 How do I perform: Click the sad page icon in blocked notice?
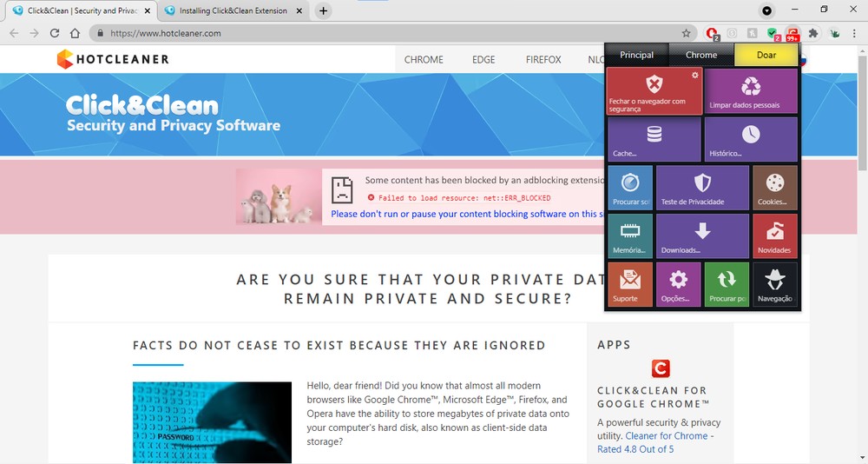(342, 190)
